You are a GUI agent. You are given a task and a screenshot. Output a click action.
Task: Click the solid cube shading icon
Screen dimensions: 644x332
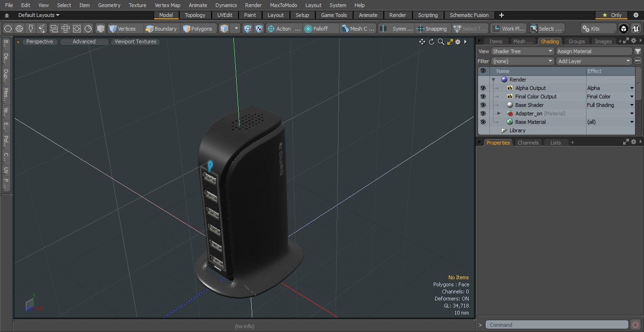pyautogui.click(x=100, y=29)
